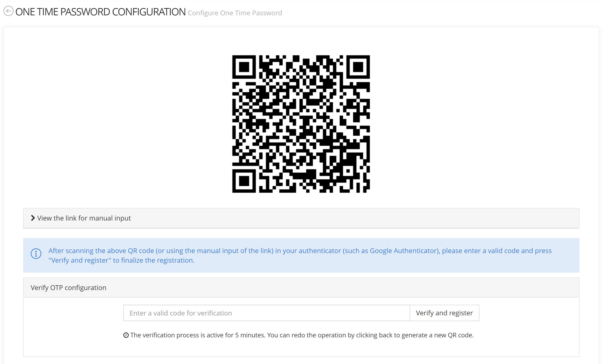The image size is (605, 364).
Task: Click the back arrow circle icon
Action: [x=8, y=11]
